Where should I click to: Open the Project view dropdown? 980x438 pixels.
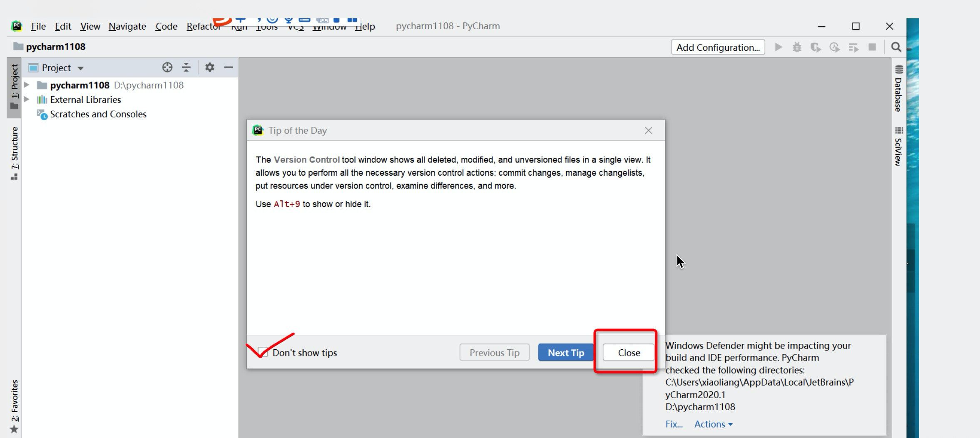81,68
